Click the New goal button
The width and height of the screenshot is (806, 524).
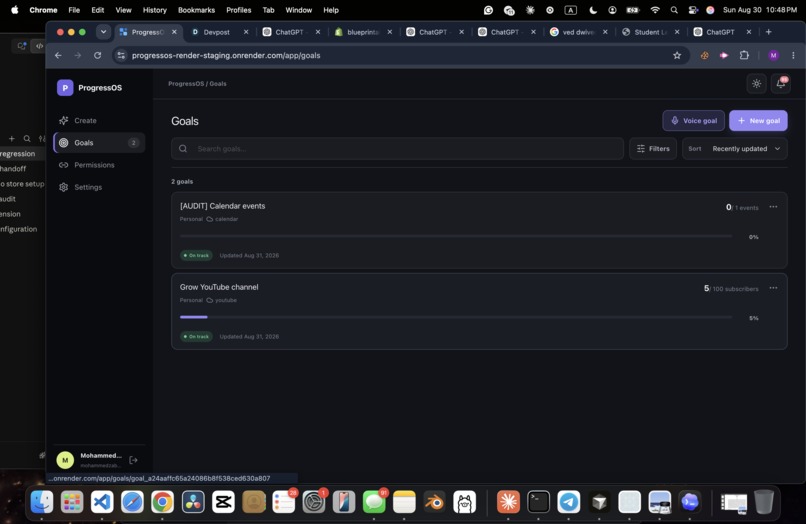(x=758, y=120)
